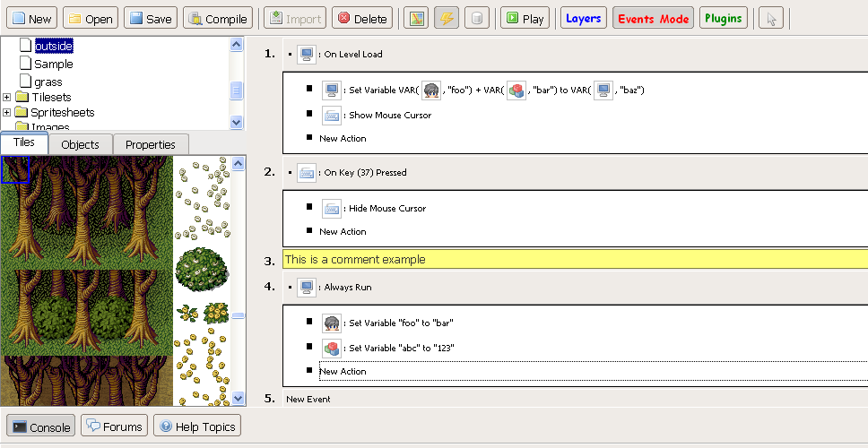Screen dimensions: 868x448
Task: Click the Tilesets folder label
Action: pyautogui.click(x=51, y=98)
